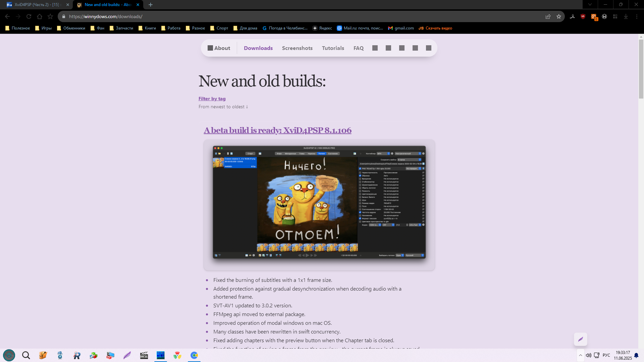Click the РУС language indicator
Image resolution: width=644 pixels, height=362 pixels.
point(606,355)
